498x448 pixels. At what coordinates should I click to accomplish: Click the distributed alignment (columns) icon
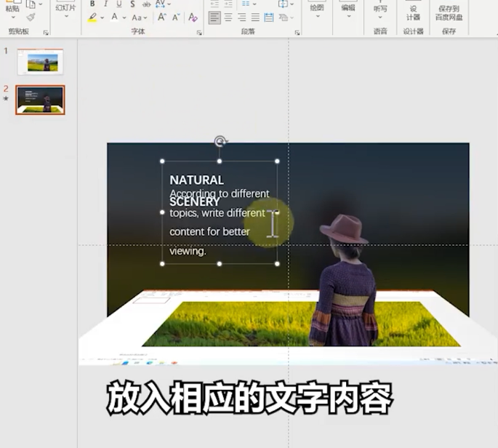coord(269,17)
